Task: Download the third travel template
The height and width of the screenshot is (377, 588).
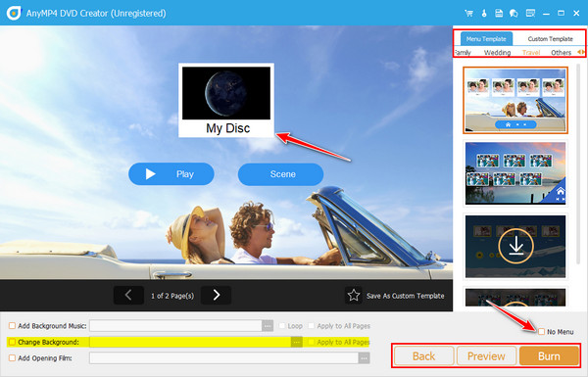Action: [516, 246]
